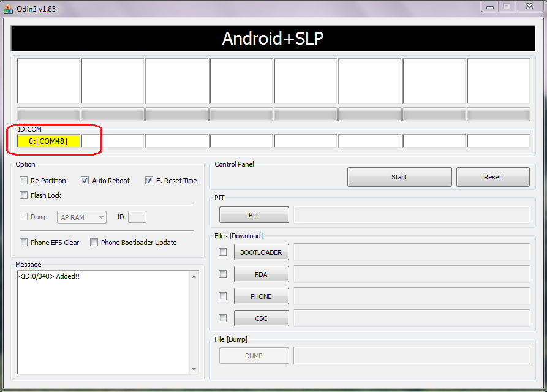The height and width of the screenshot is (392, 547).
Task: Click the second empty ID:COM slot
Action: 113,141
